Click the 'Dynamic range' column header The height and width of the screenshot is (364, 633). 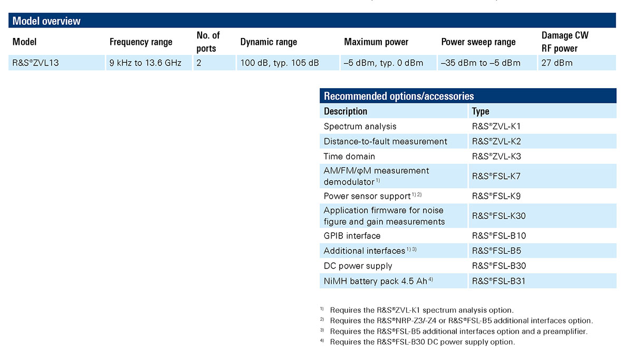point(268,42)
